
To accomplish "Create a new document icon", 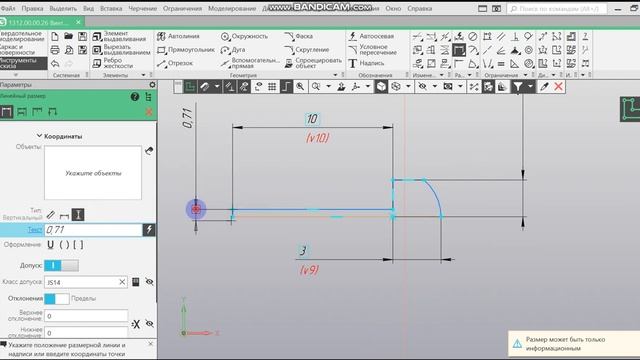I will click(55, 36).
